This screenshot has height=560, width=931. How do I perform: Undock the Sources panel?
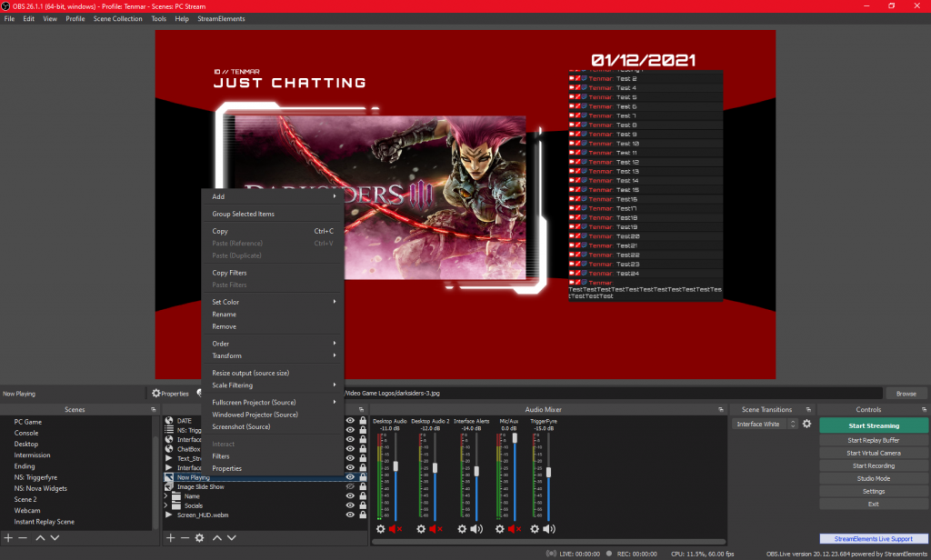pyautogui.click(x=361, y=410)
